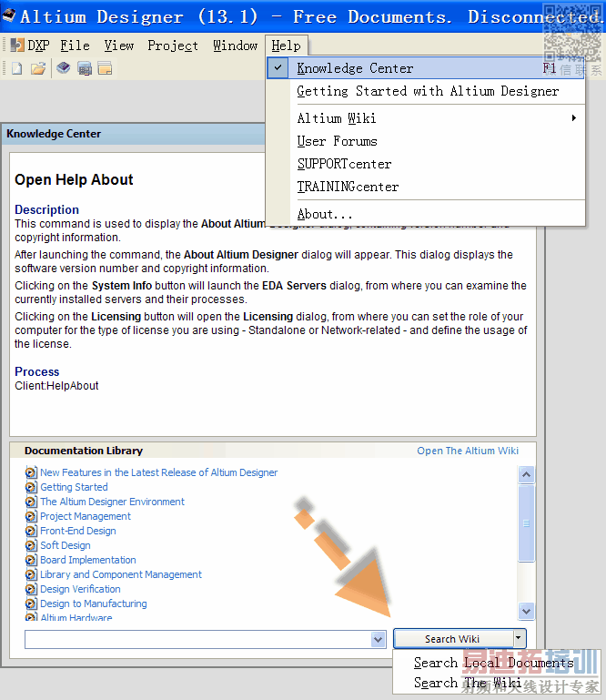
Task: Click the documentation list scroll down arrow
Action: click(x=526, y=611)
